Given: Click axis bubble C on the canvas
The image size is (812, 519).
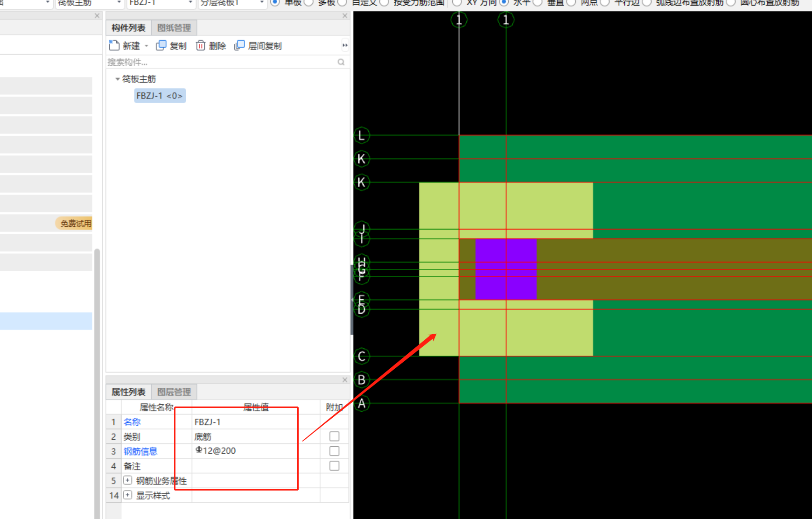Looking at the screenshot, I should (x=362, y=356).
